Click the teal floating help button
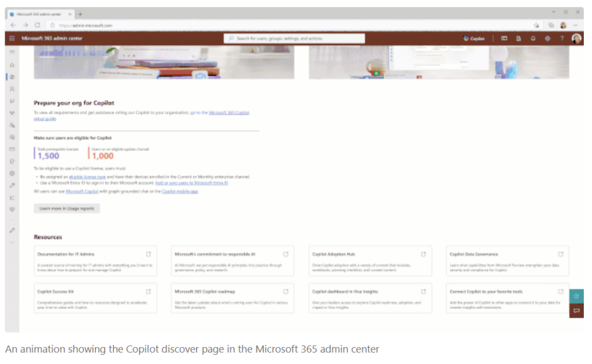 pos(576,296)
